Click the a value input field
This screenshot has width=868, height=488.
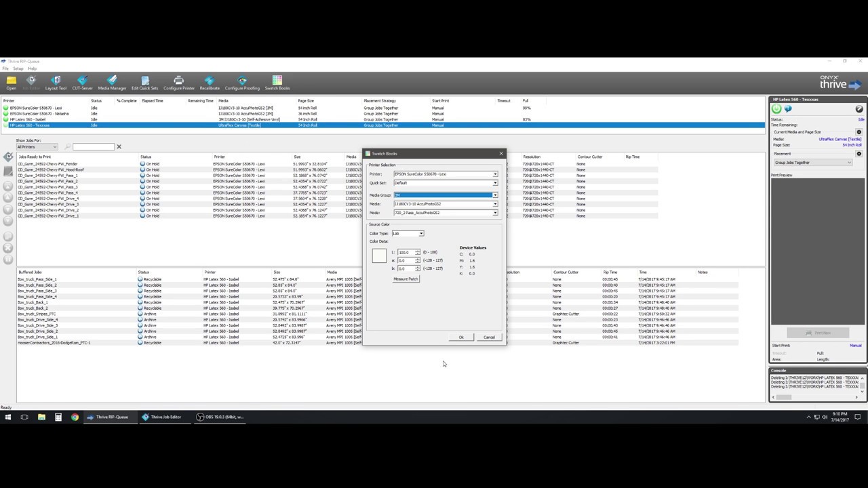pos(406,261)
